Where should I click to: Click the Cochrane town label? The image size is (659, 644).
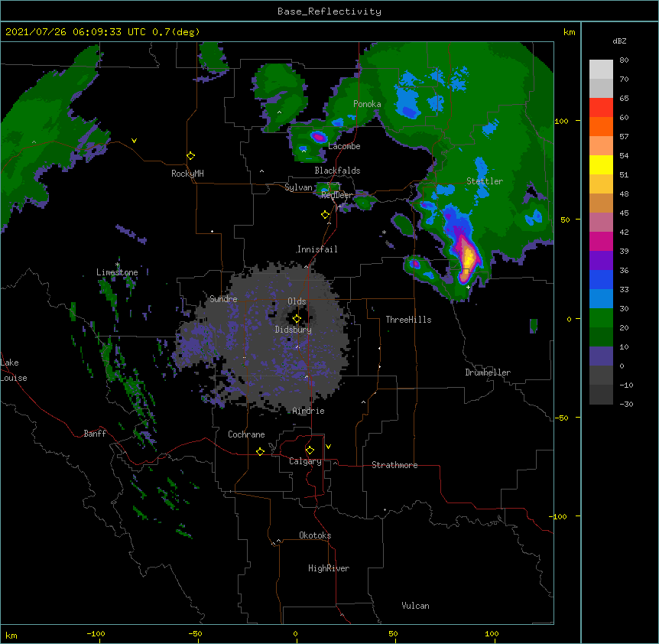pyautogui.click(x=246, y=434)
